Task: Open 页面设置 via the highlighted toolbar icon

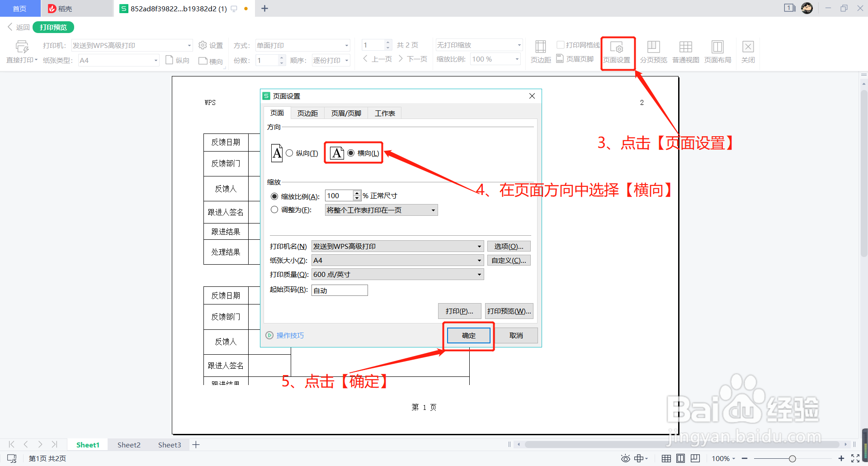Action: (618, 51)
